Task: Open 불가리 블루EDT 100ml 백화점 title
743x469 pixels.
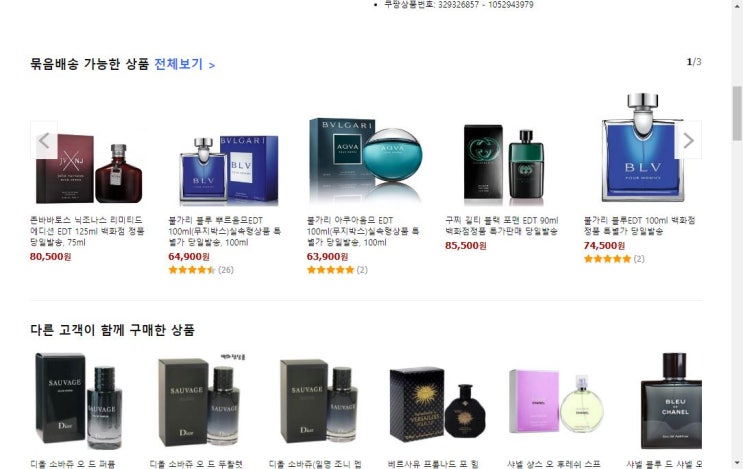Action: pos(639,225)
